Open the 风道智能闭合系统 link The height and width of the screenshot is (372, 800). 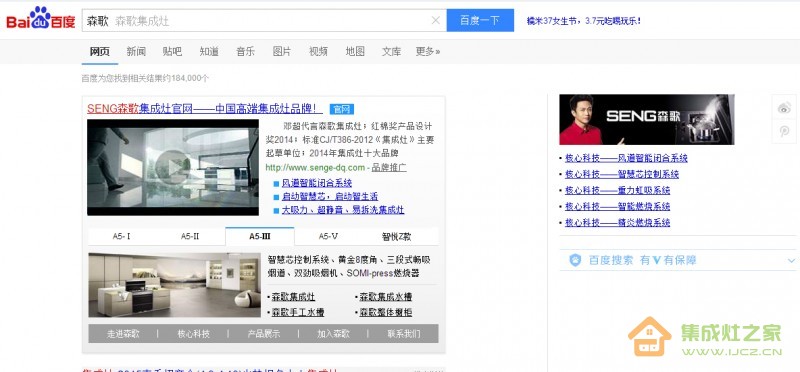317,183
